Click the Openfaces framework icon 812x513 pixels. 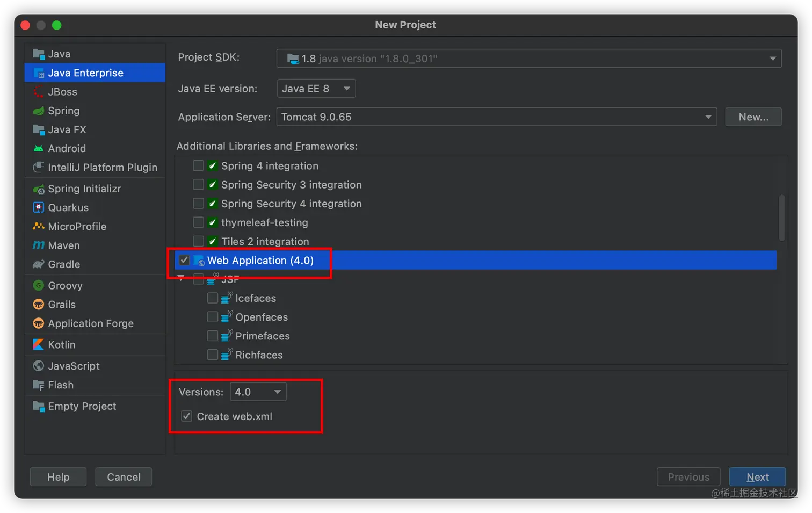pyautogui.click(x=227, y=316)
